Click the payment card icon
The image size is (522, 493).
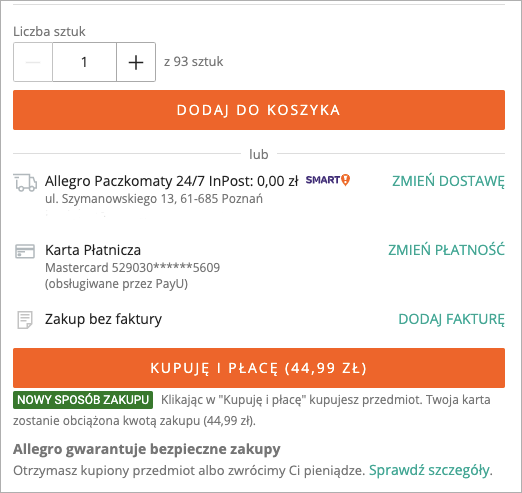click(25, 251)
